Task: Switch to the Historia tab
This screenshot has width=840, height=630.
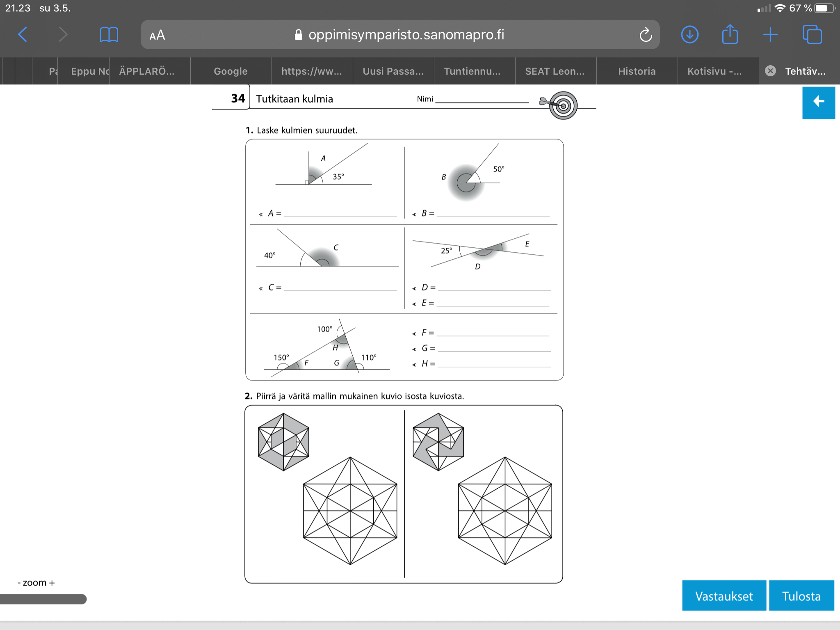Action: pyautogui.click(x=637, y=71)
